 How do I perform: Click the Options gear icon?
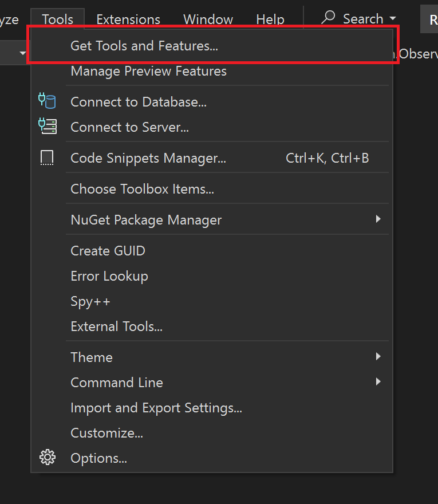tap(48, 457)
